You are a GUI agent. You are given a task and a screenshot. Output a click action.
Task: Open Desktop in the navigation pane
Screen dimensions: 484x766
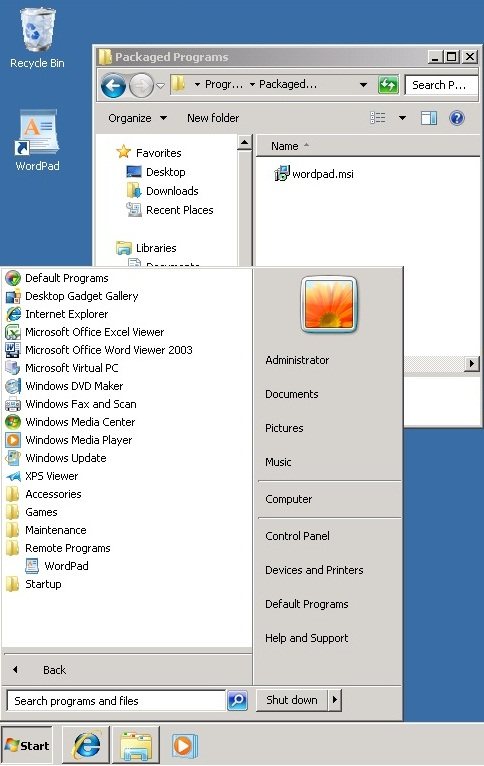[156, 172]
